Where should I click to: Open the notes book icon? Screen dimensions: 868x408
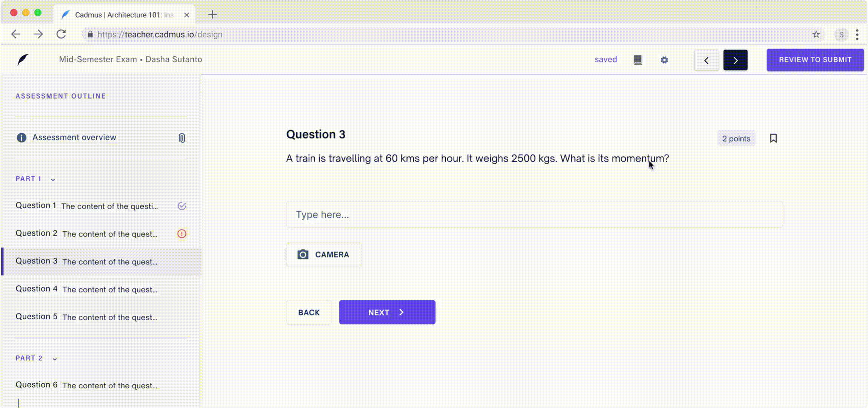coord(638,60)
